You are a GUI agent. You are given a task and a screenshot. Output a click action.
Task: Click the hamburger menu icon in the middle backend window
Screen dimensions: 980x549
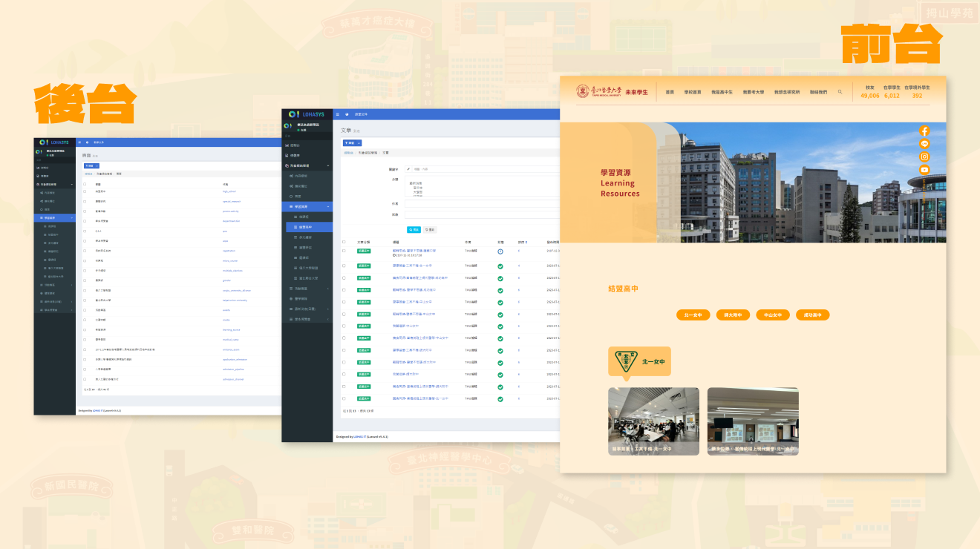pos(338,114)
